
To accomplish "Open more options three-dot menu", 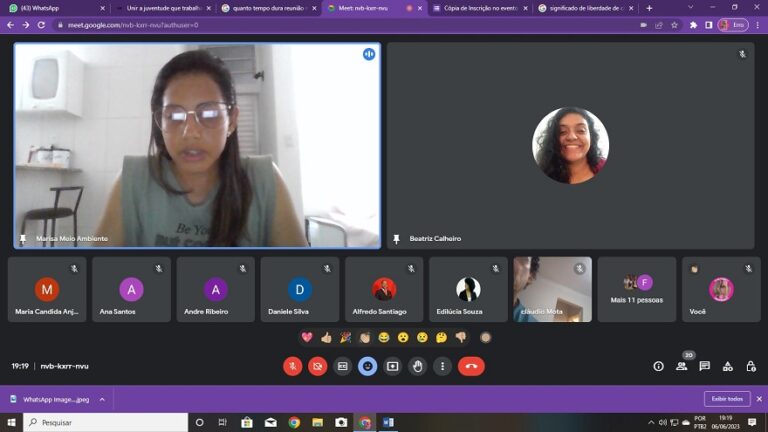I will tap(442, 366).
